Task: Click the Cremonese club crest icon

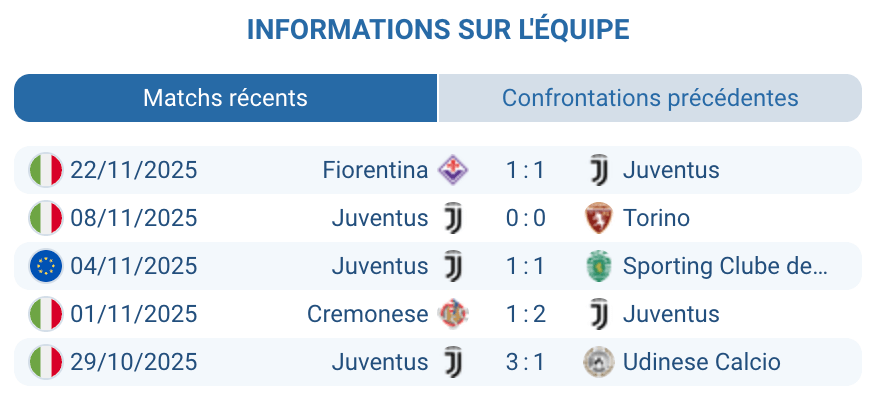Action: 454,314
